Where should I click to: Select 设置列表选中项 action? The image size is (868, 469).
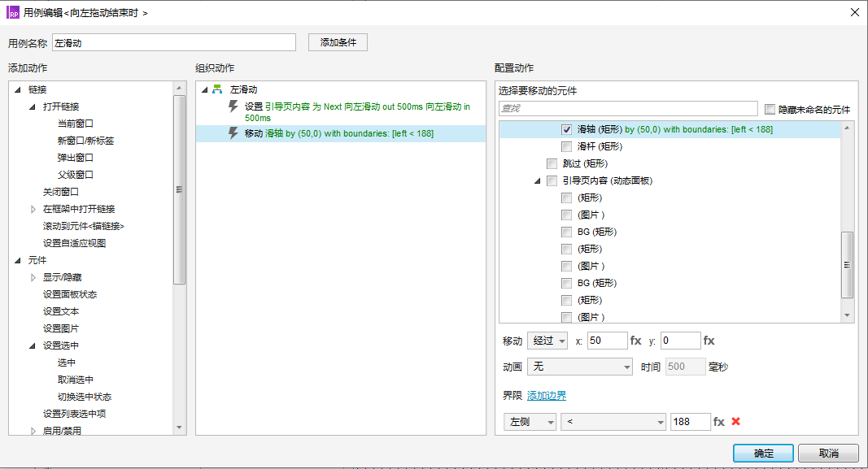[74, 414]
